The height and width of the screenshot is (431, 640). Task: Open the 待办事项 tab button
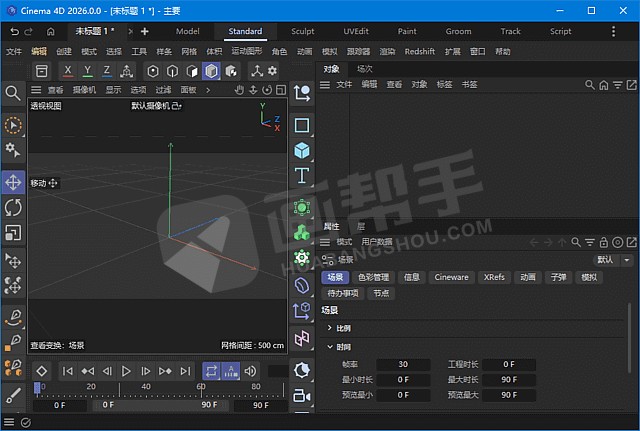[x=343, y=293]
